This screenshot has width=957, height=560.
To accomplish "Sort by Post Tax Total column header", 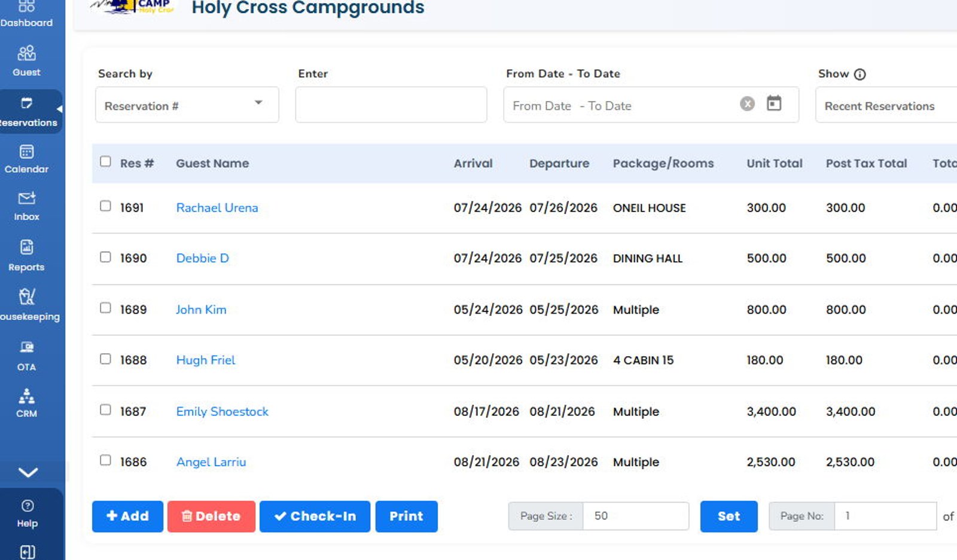I will pyautogui.click(x=867, y=163).
